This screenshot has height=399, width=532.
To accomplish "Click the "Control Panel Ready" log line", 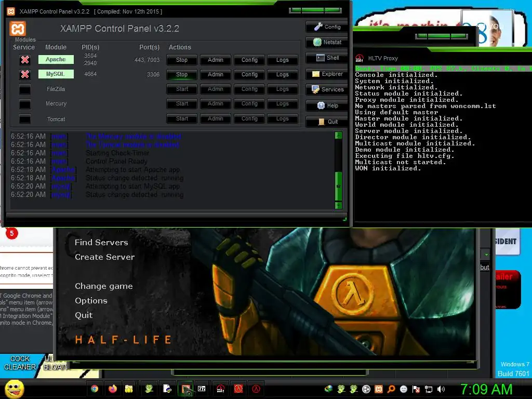I will [116, 161].
